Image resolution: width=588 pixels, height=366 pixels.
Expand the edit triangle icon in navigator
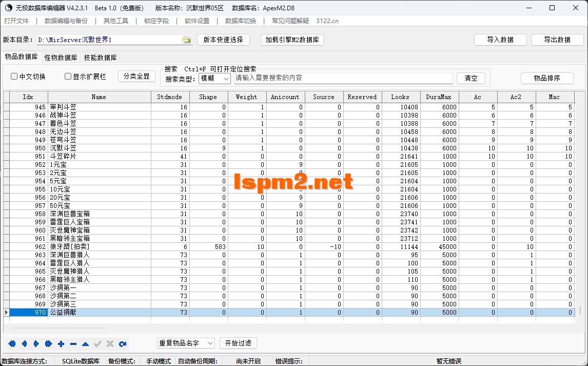(x=85, y=343)
